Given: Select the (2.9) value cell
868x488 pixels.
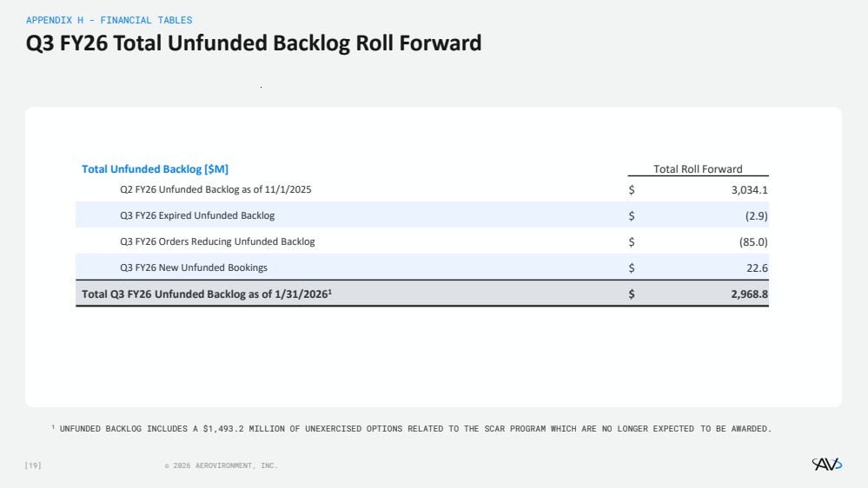Looking at the screenshot, I should (756, 215).
